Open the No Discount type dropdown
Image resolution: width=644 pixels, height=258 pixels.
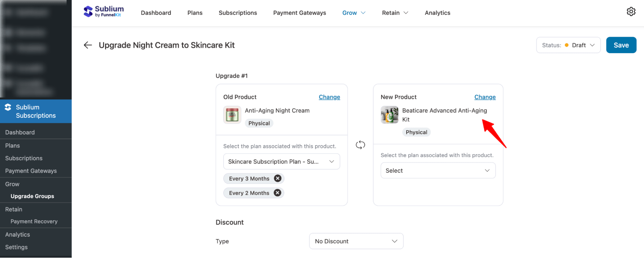pos(356,241)
